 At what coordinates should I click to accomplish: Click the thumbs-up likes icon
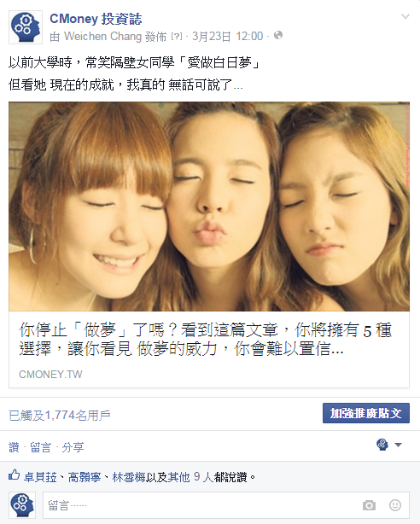pyautogui.click(x=14, y=475)
